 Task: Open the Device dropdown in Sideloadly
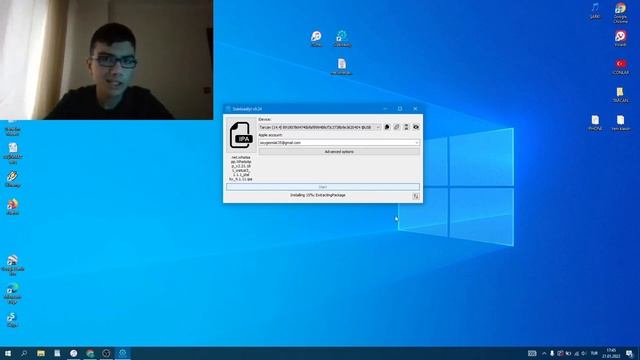click(320, 127)
